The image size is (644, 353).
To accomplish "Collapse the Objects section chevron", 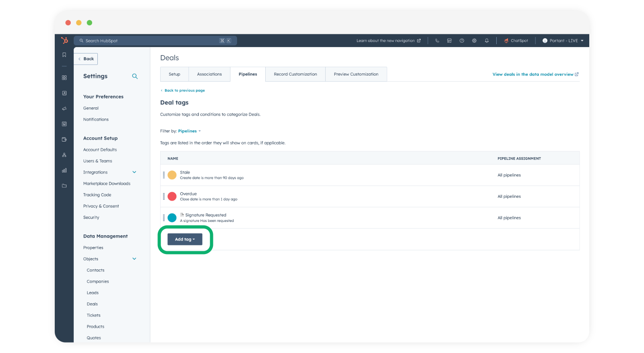I will point(134,259).
